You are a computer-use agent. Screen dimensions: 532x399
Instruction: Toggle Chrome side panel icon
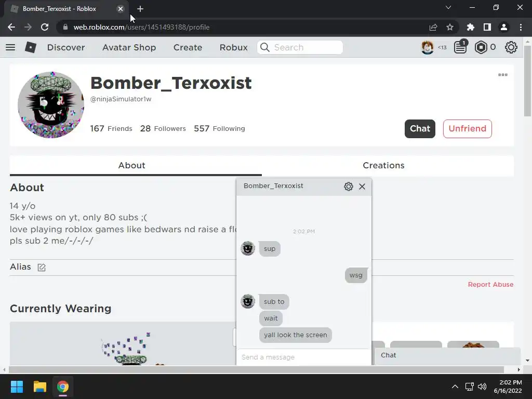tap(487, 27)
